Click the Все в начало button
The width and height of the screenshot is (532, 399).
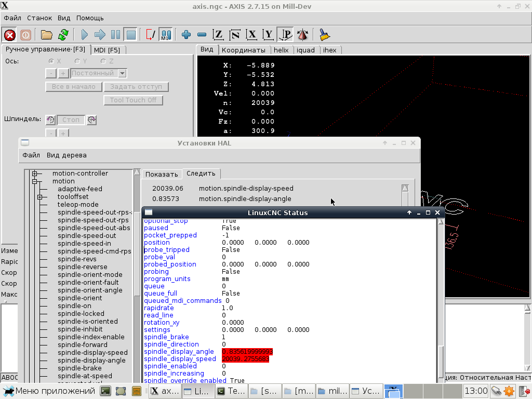[74, 87]
